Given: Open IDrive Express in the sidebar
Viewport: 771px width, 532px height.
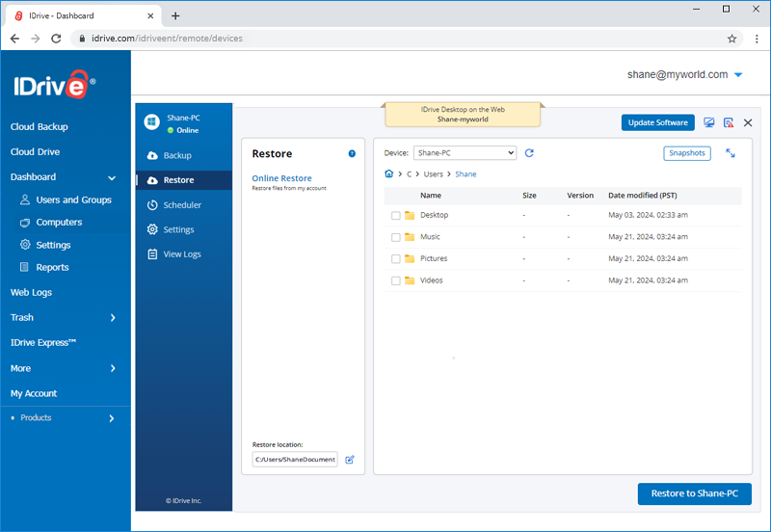Looking at the screenshot, I should pyautogui.click(x=43, y=343).
